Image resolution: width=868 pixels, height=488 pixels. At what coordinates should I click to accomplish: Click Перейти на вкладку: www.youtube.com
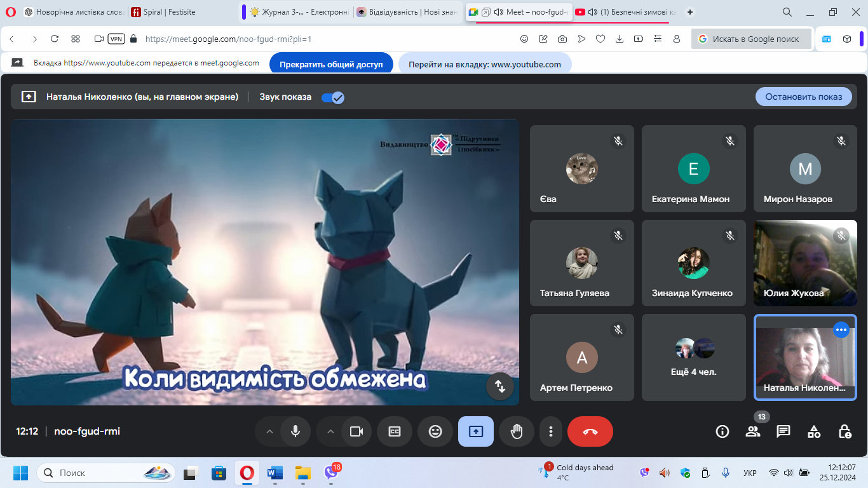[x=485, y=64]
